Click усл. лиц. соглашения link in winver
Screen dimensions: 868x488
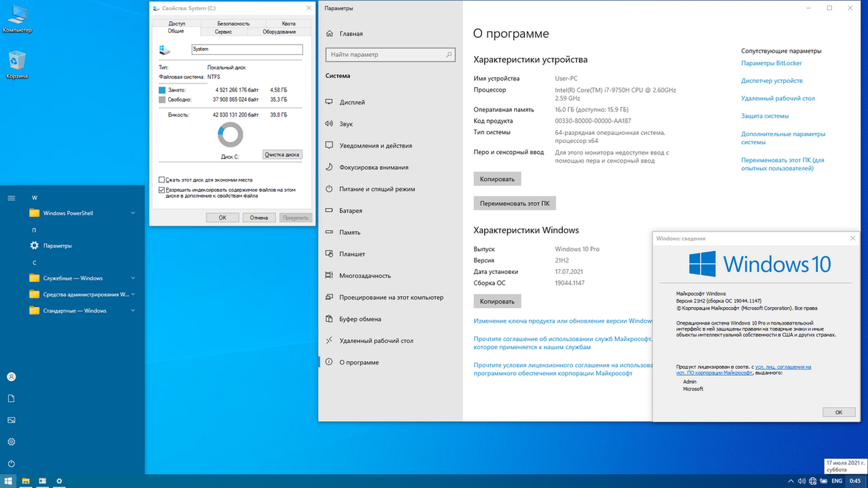point(783,367)
